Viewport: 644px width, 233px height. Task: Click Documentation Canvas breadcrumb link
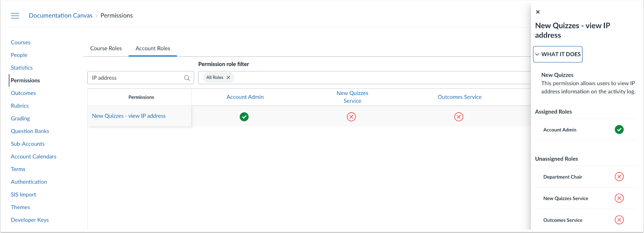[61, 15]
